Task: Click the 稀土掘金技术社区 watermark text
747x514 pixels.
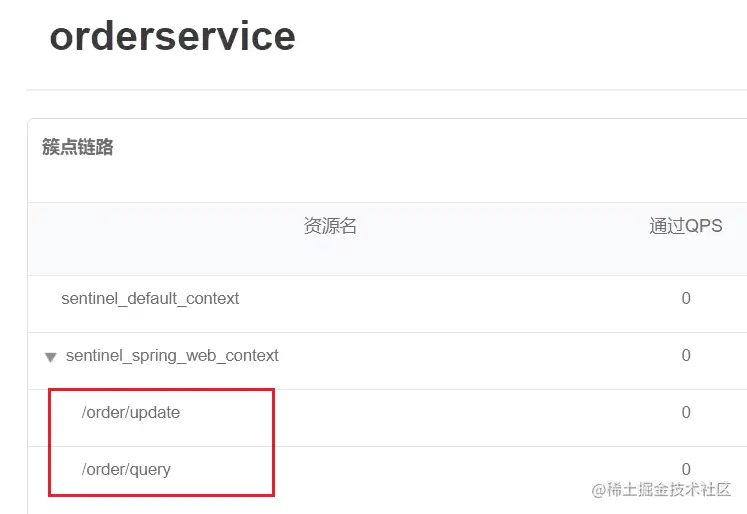Action: pos(669,489)
